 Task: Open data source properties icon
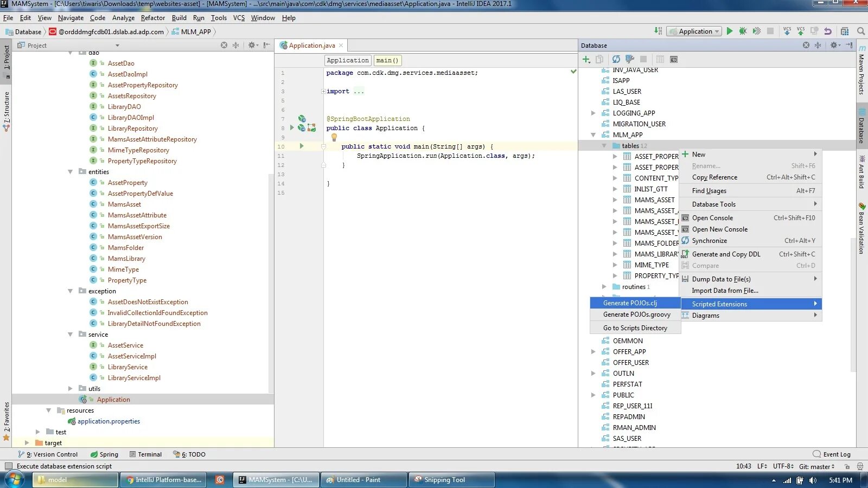tap(630, 60)
